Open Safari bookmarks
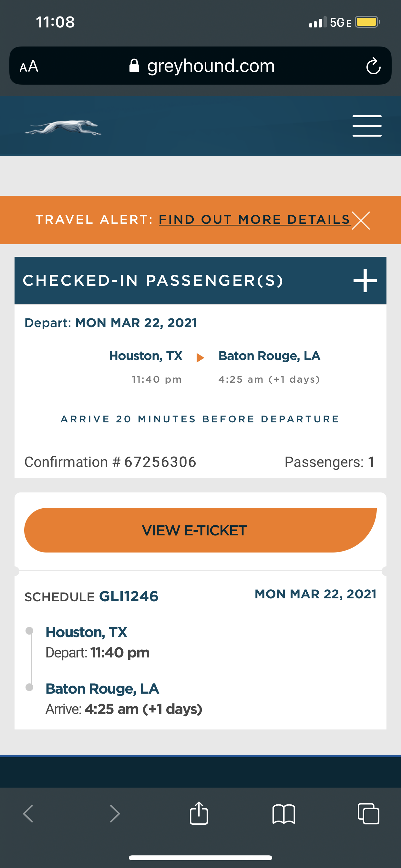This screenshot has width=401, height=868. click(x=284, y=814)
